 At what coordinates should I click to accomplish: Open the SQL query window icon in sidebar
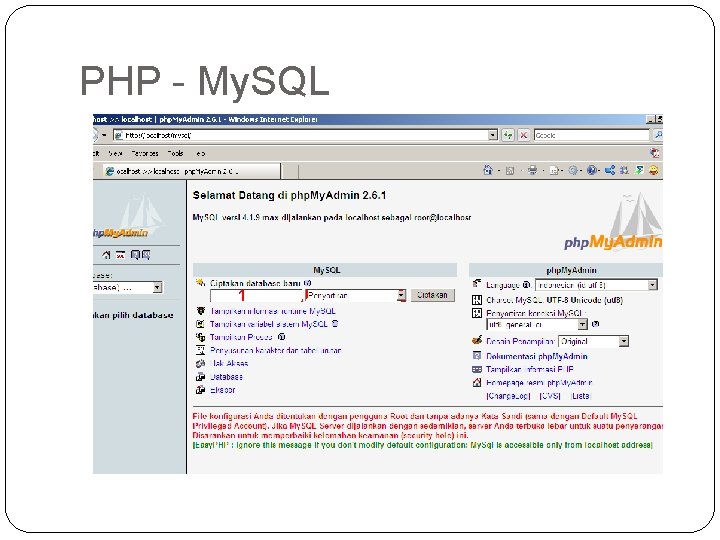[120, 255]
